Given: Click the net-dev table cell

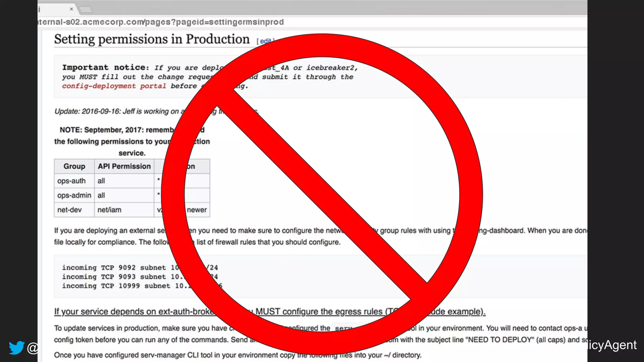Looking at the screenshot, I should pos(69,210).
